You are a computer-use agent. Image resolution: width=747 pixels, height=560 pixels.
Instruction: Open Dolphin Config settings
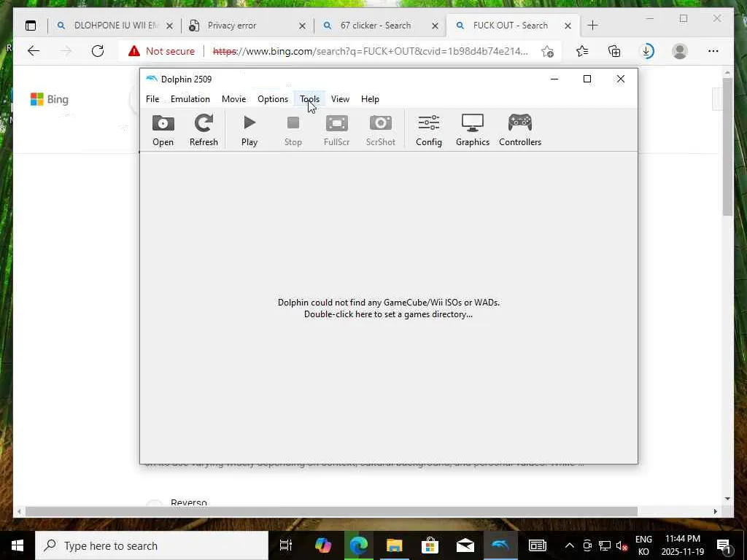pyautogui.click(x=429, y=130)
